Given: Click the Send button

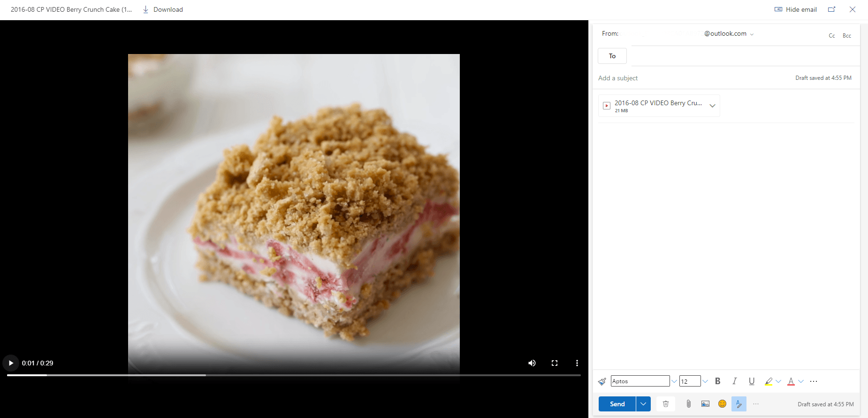Looking at the screenshot, I should click(617, 404).
